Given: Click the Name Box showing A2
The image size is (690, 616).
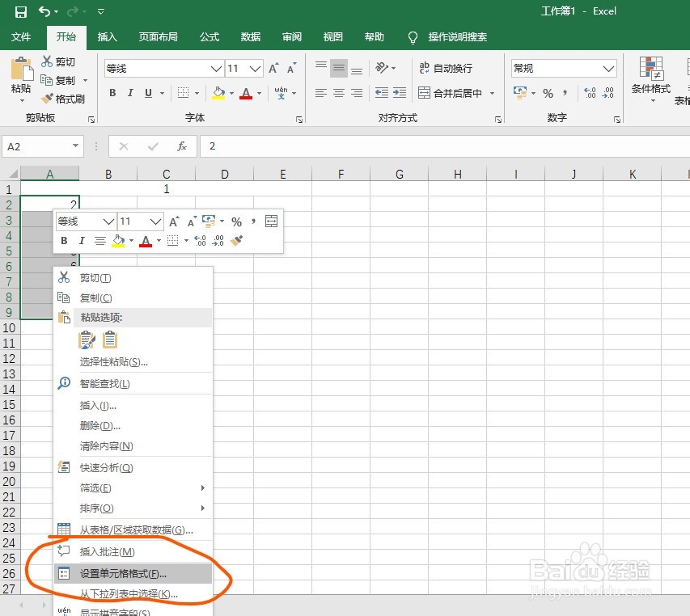Looking at the screenshot, I should tap(36, 146).
